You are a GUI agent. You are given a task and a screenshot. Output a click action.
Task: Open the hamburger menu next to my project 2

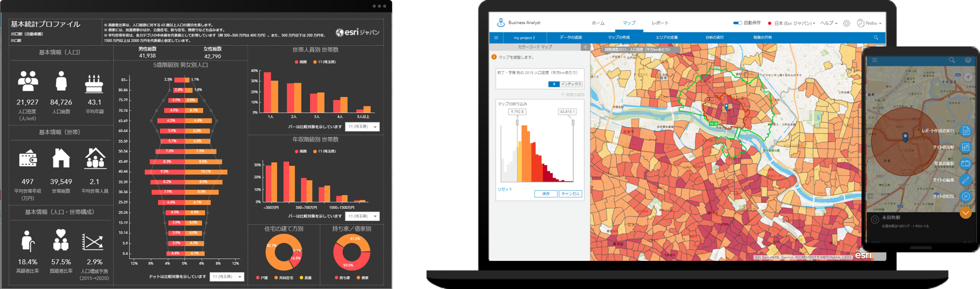pos(496,38)
